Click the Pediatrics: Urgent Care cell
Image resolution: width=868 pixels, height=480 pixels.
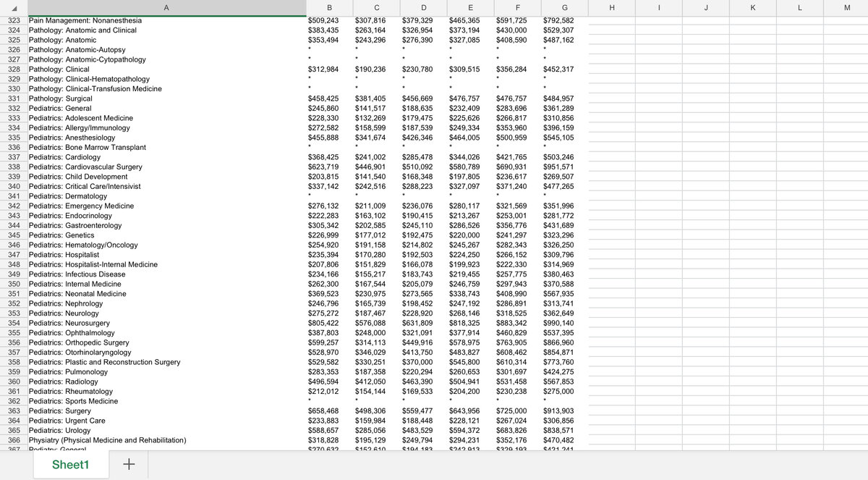coord(67,421)
